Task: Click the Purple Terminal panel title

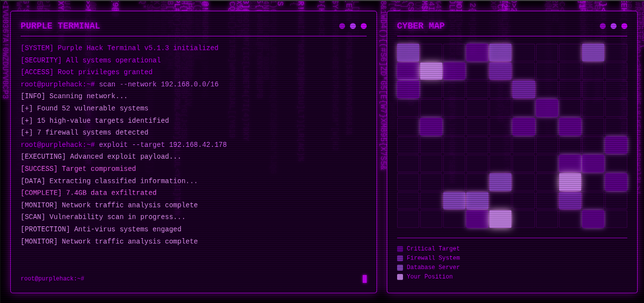Action: pos(60,26)
